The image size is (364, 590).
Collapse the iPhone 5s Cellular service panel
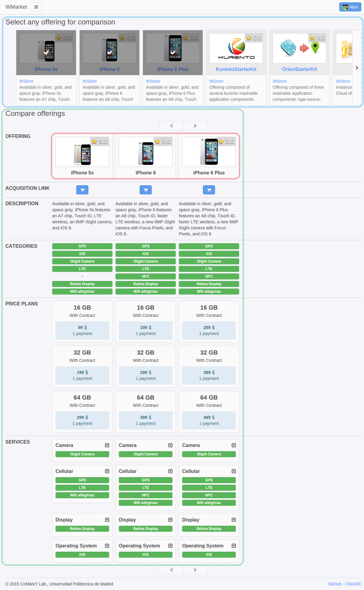[107, 471]
